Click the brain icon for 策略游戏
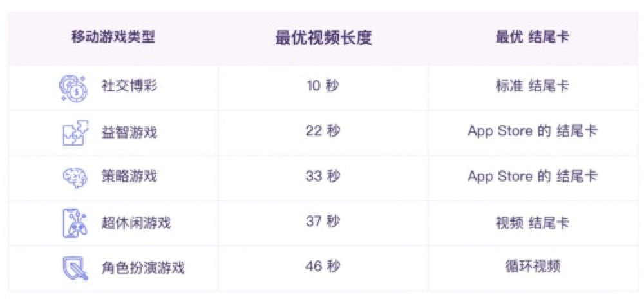 (74, 177)
